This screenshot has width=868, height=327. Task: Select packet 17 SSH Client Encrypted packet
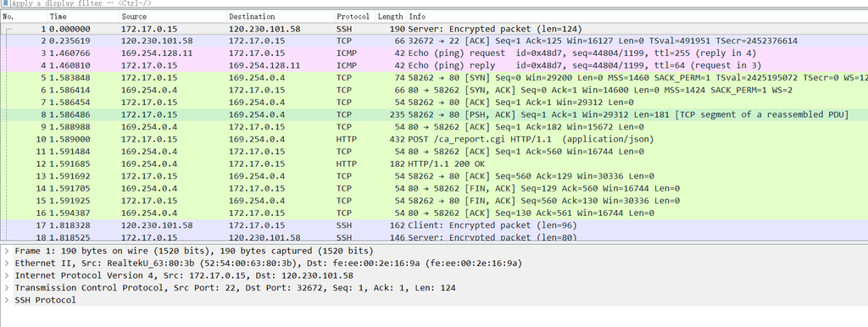click(x=434, y=225)
